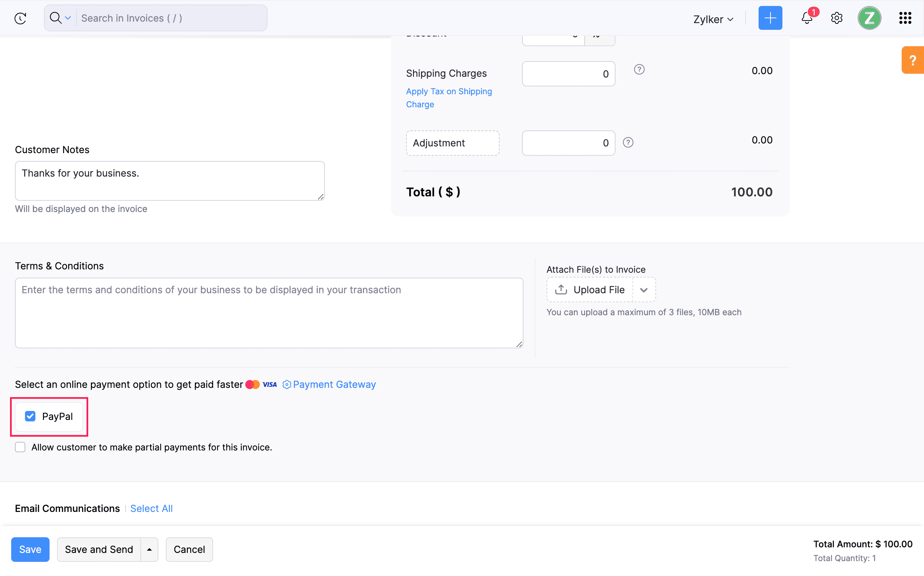Expand Upload File dropdown arrow
This screenshot has width=924, height=576.
coord(643,289)
